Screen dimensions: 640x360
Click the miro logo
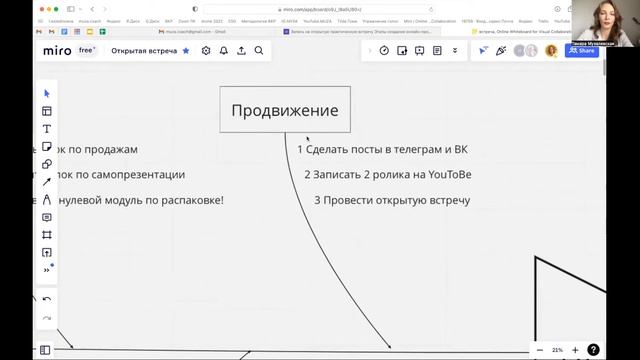pos(57,51)
